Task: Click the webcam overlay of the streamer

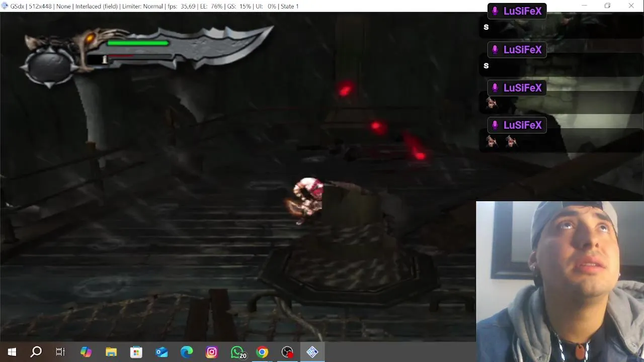Action: click(x=560, y=282)
